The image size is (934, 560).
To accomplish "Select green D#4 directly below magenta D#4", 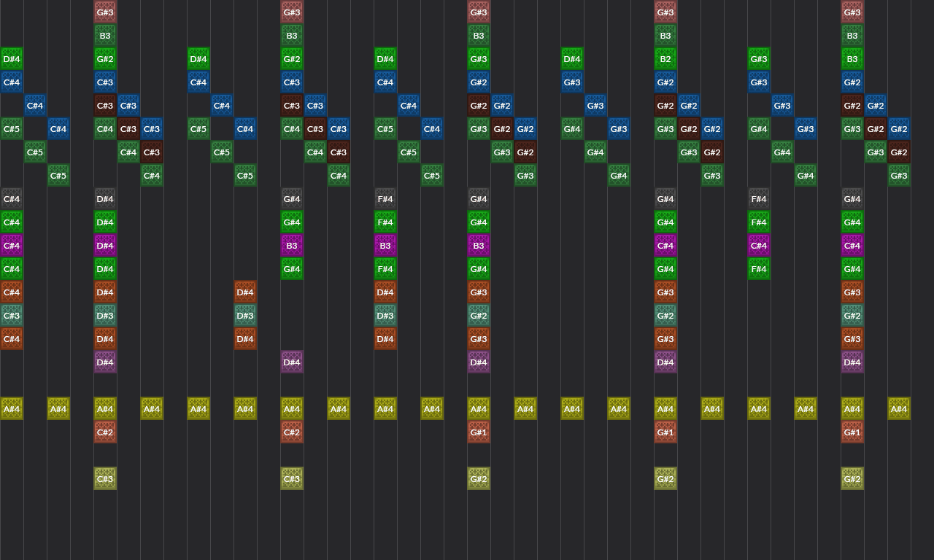I will (105, 269).
